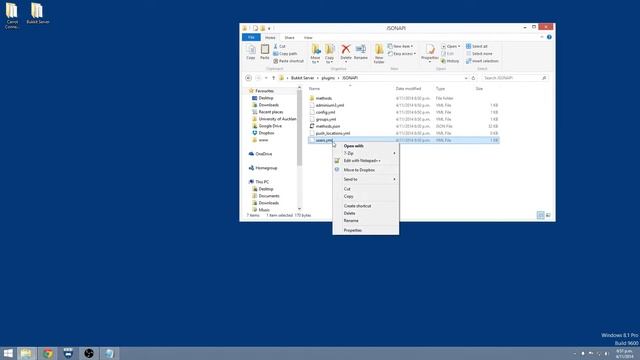Open the Move to folder button
640x360 pixels.
[316, 53]
